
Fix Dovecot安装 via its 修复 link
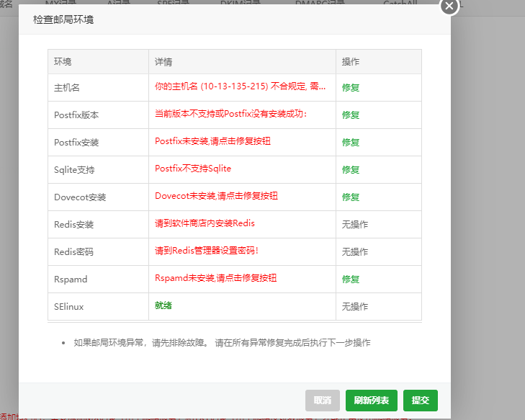tap(351, 197)
